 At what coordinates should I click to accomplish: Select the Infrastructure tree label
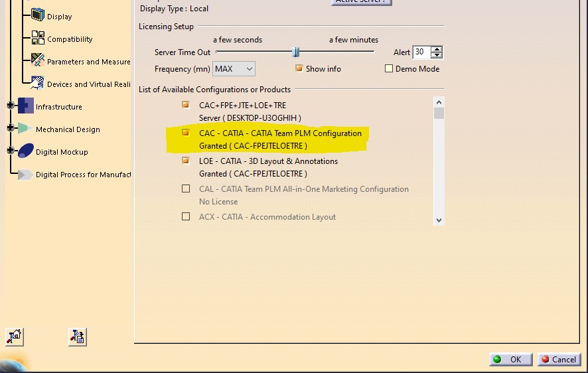pyautogui.click(x=59, y=107)
